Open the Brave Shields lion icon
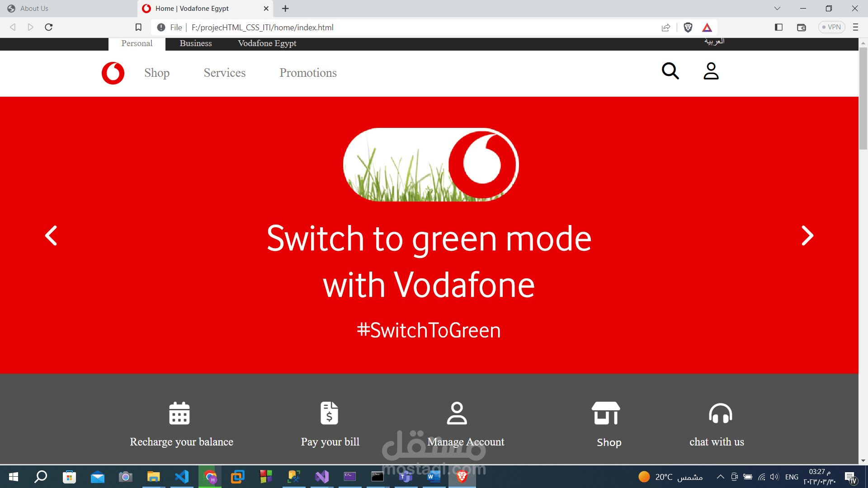The image size is (868, 488). click(688, 28)
